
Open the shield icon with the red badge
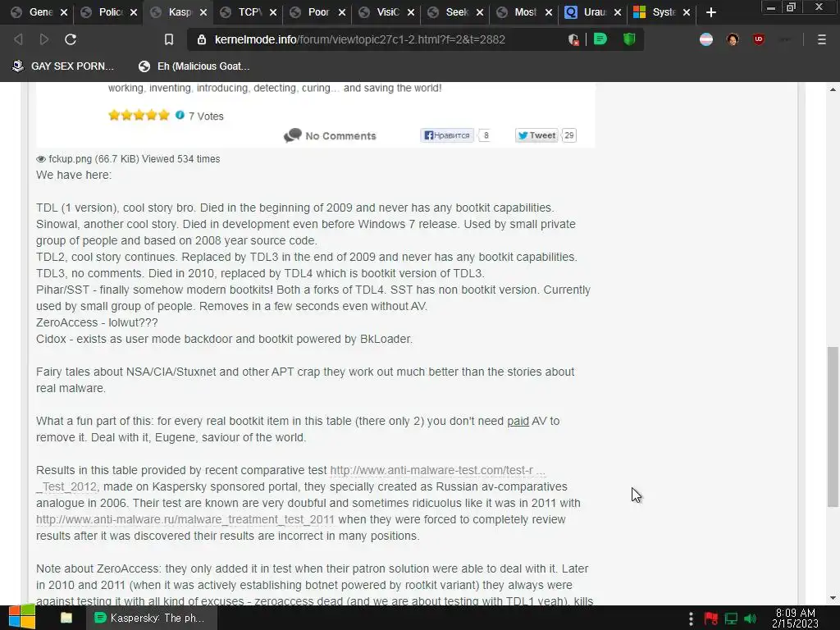click(573, 39)
